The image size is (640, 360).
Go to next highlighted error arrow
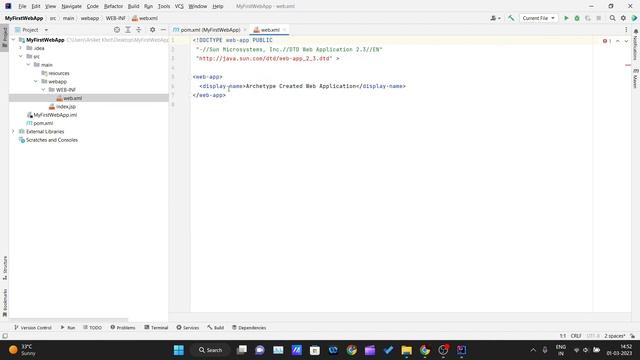[x=626, y=41]
